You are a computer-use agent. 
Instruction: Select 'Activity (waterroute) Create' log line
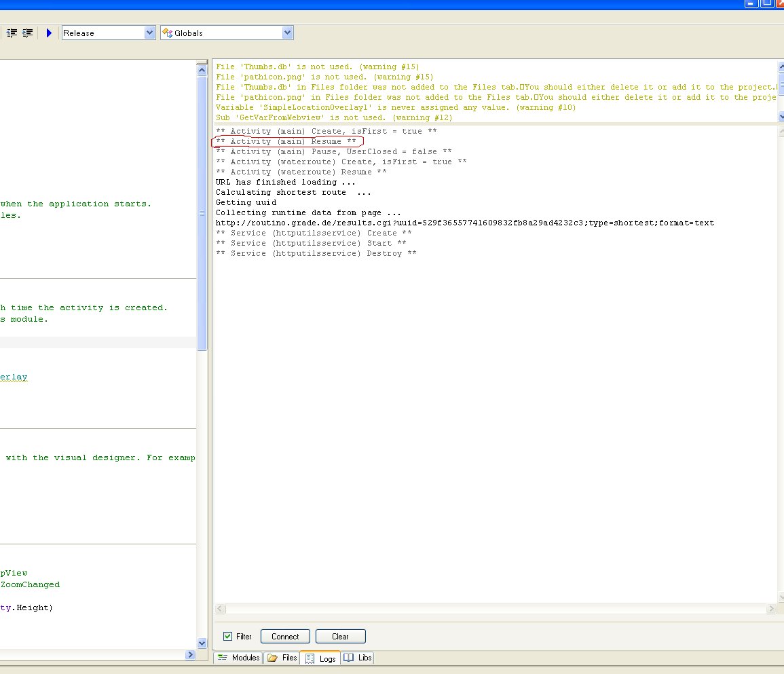pos(341,162)
